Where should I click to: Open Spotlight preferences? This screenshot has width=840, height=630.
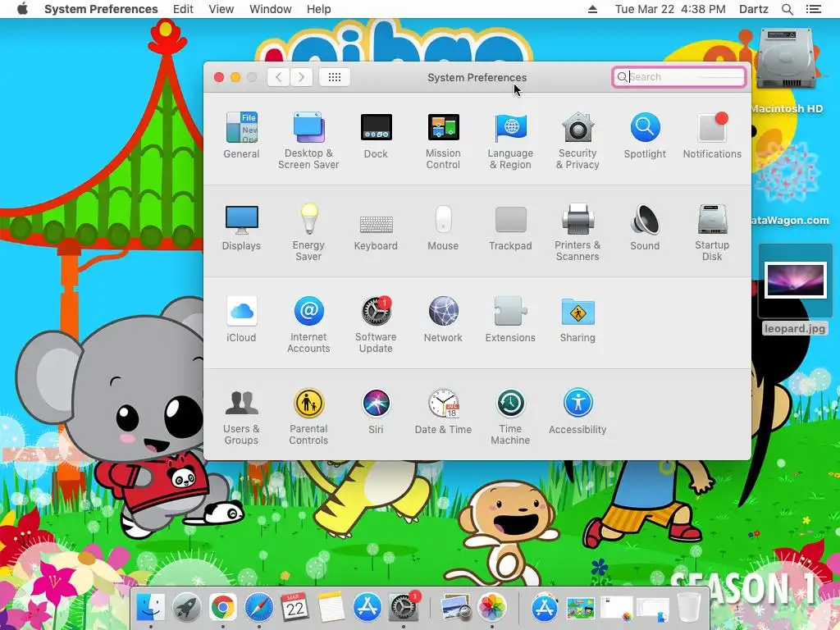point(645,135)
